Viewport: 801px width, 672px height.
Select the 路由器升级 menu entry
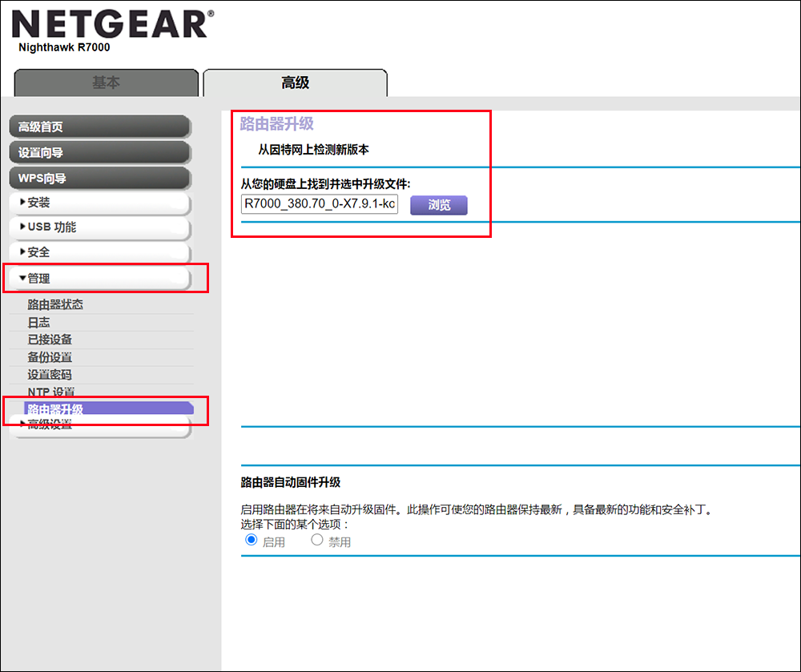click(x=54, y=408)
